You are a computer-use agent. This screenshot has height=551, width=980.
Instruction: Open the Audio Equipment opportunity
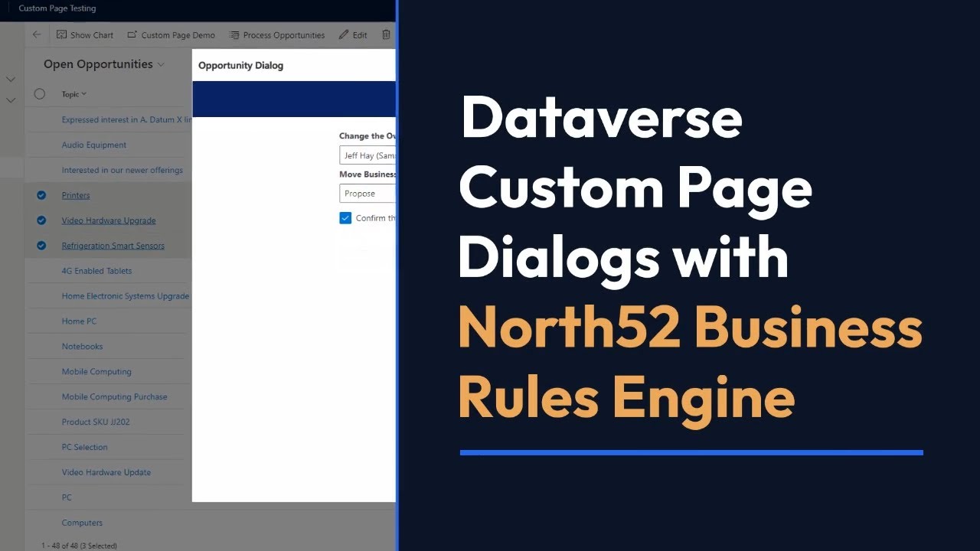(94, 145)
